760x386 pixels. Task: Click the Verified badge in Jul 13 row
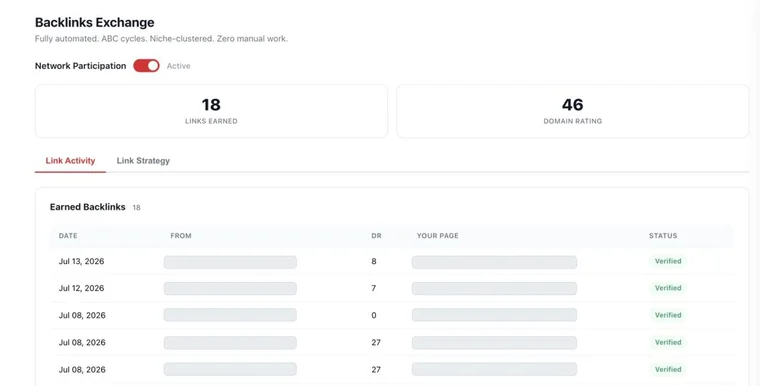coord(668,261)
